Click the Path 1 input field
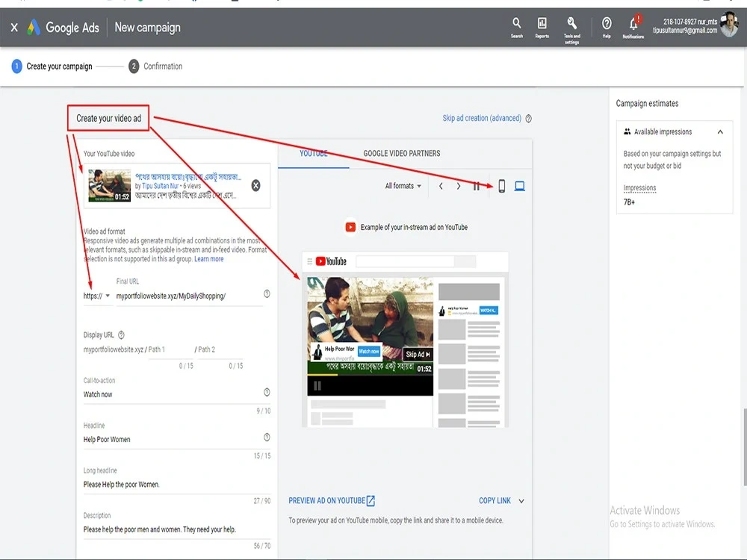This screenshot has width=747, height=560. (170, 349)
